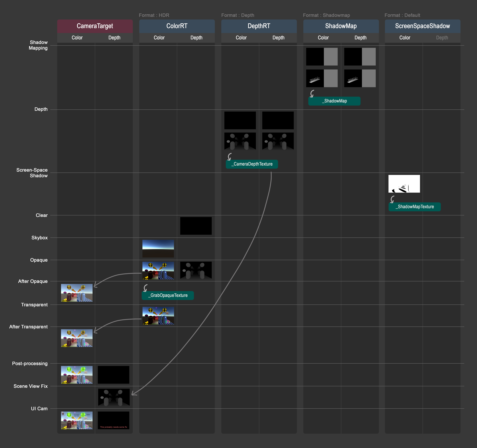
Task: Click the white screen-space shadow thumbnail
Action: click(x=404, y=184)
